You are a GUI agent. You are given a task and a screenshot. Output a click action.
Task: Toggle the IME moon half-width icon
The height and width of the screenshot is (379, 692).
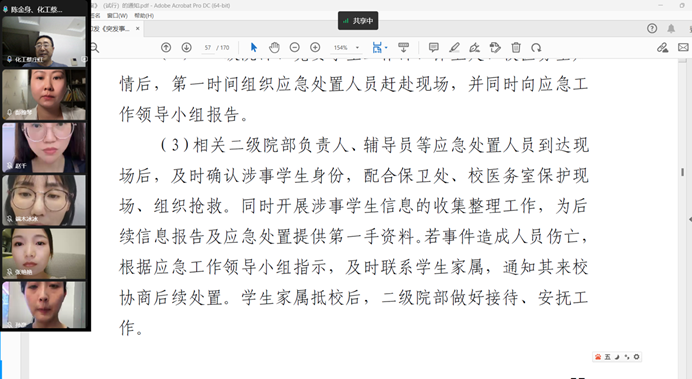coord(617,356)
